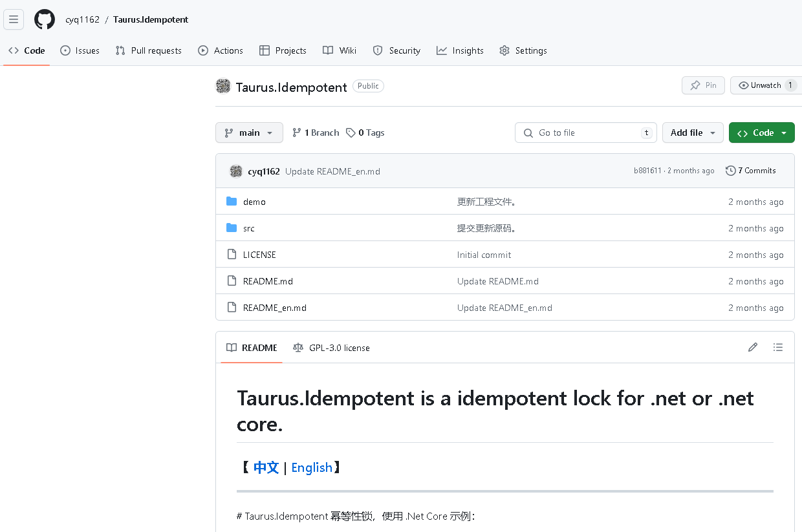Open the Insights tab
This screenshot has height=532, width=802.
460,50
